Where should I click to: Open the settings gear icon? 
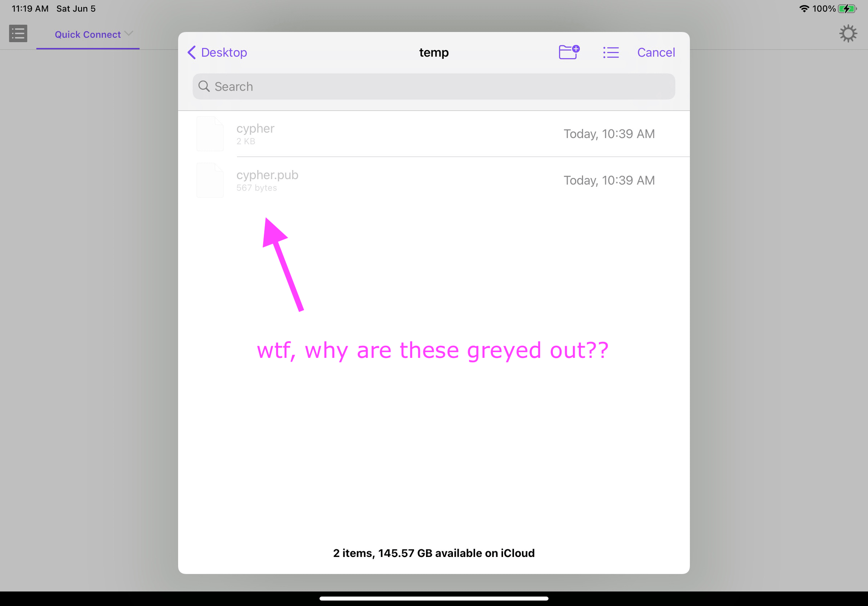click(848, 34)
